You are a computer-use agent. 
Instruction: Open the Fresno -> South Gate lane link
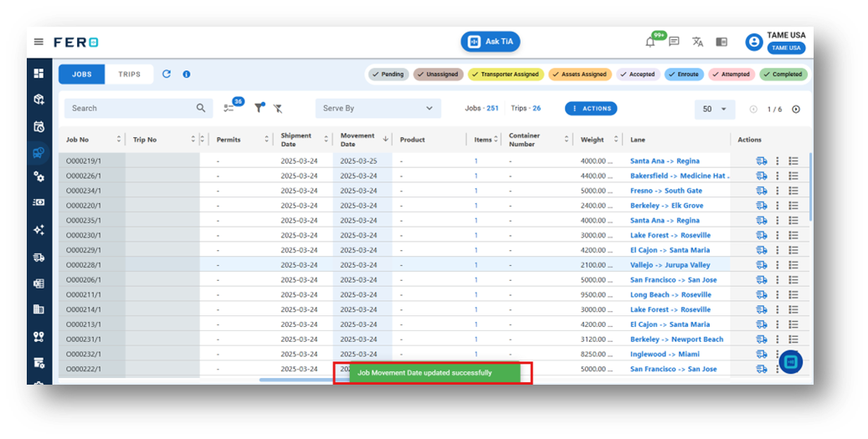[666, 191]
